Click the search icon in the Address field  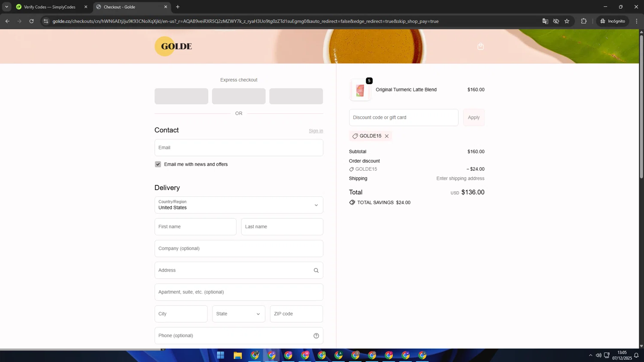(316, 270)
